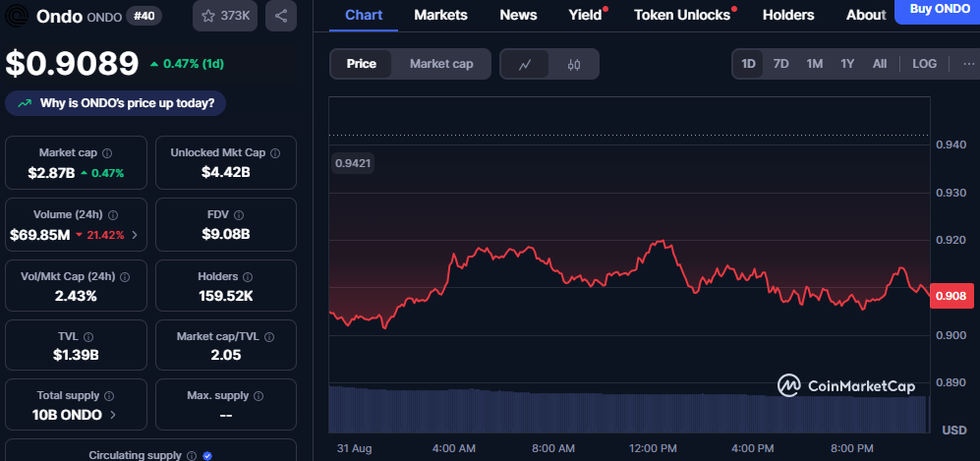Expand Total supply 10B ONDO chevron

pyautogui.click(x=111, y=415)
